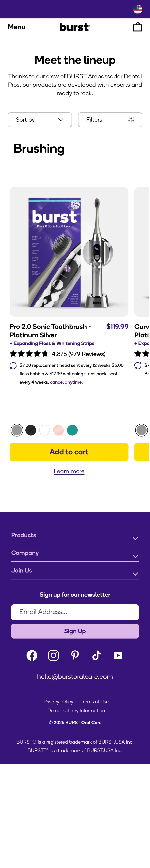Focus the Email Address newsletter field

click(x=75, y=612)
